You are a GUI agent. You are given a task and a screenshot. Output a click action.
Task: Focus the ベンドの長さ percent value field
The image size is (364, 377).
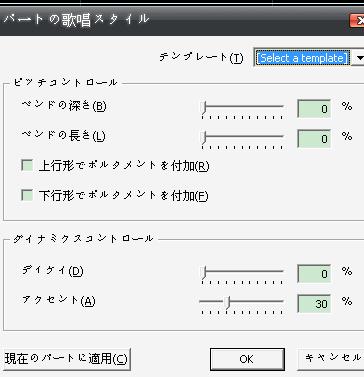[314, 138]
